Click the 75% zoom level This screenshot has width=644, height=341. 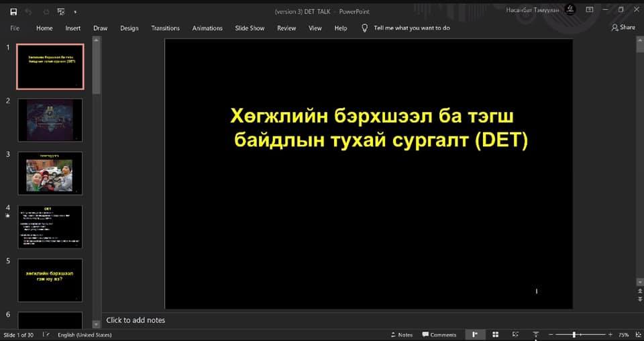[x=623, y=334]
